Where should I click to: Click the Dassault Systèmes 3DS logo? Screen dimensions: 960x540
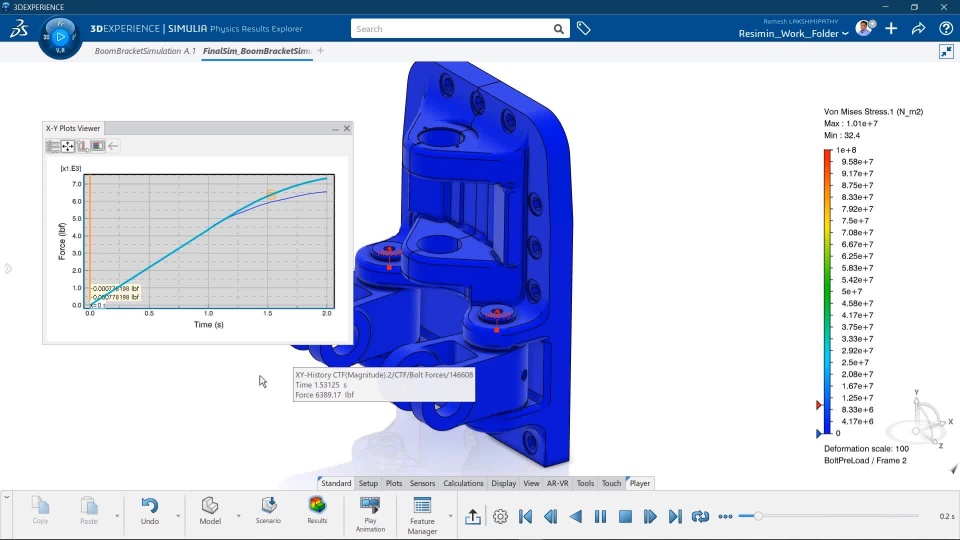pyautogui.click(x=19, y=29)
